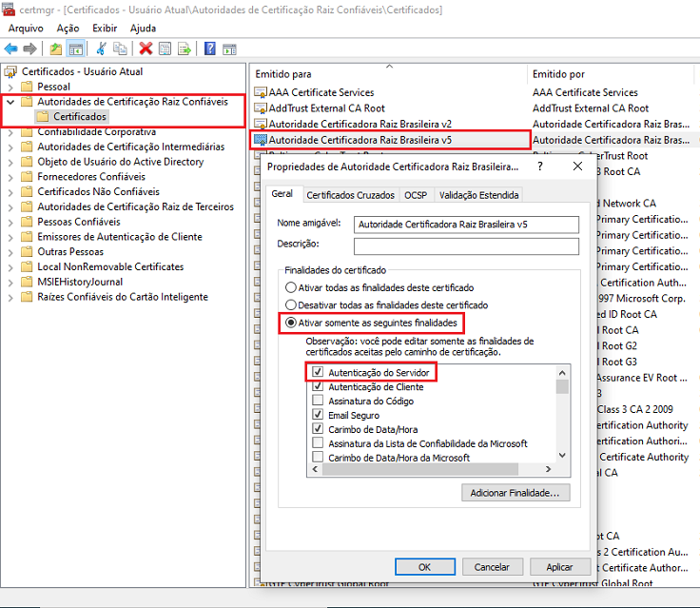This screenshot has width=700, height=608.
Task: Click the blue Help question mark icon
Action: click(x=209, y=49)
